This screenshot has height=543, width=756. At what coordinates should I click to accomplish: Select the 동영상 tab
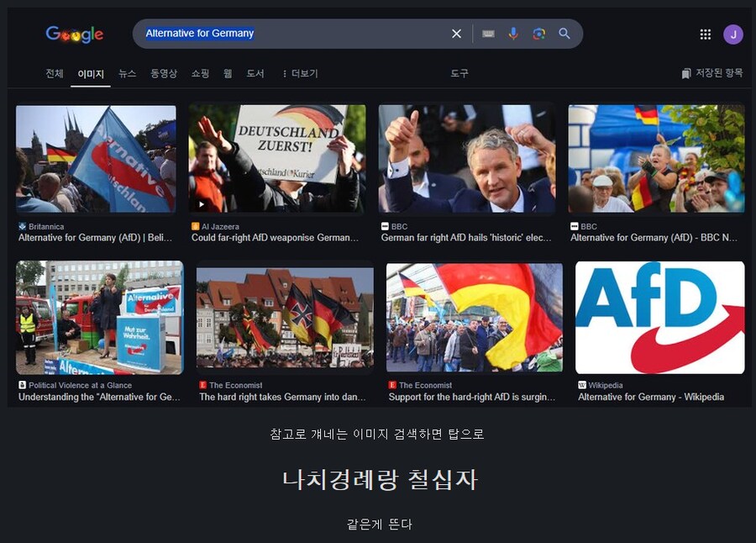[x=164, y=74]
